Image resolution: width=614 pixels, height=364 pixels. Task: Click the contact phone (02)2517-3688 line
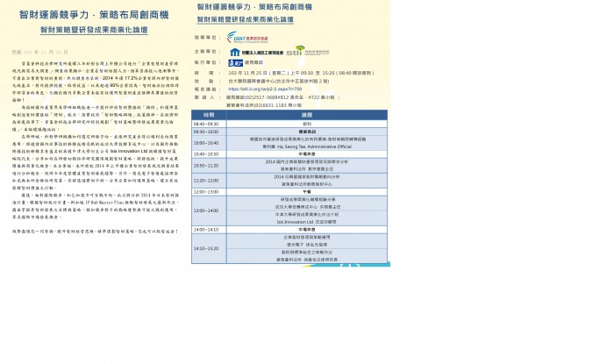point(282,97)
